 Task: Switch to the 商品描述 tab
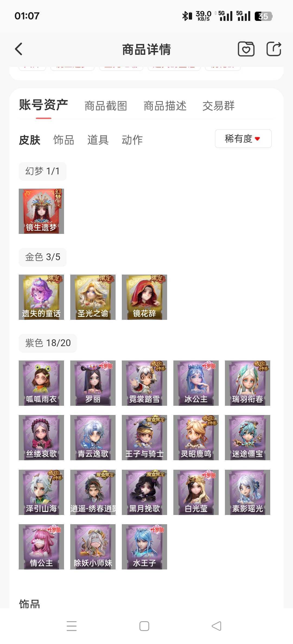pos(165,106)
